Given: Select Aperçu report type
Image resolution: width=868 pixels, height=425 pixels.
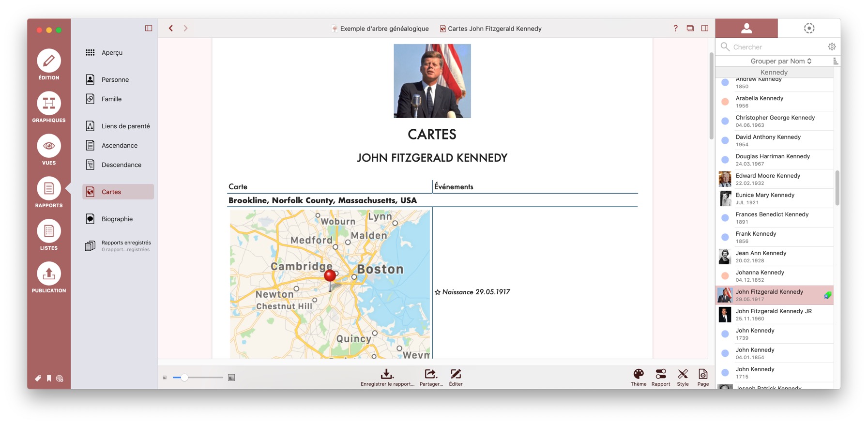Looking at the screenshot, I should (x=118, y=52).
